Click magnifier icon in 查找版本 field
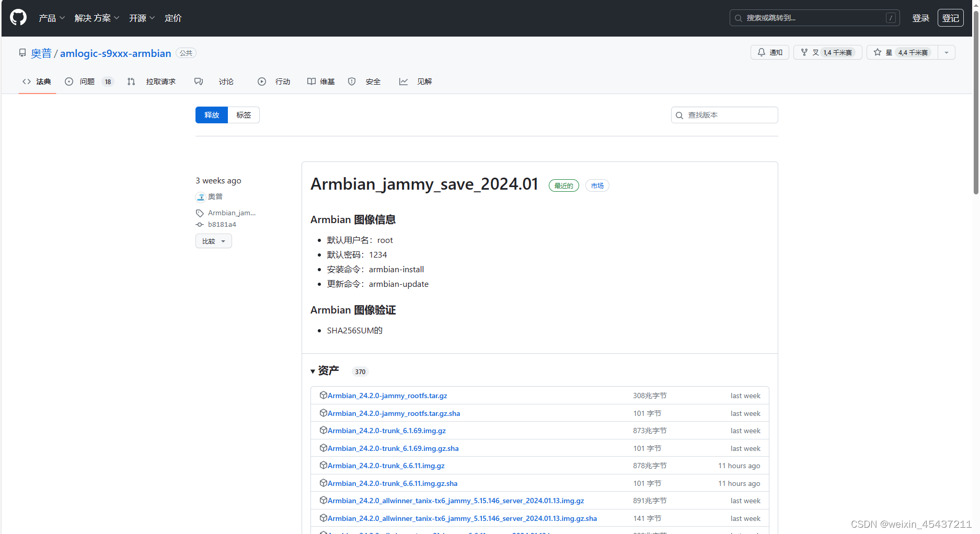The image size is (980, 534). click(x=679, y=115)
